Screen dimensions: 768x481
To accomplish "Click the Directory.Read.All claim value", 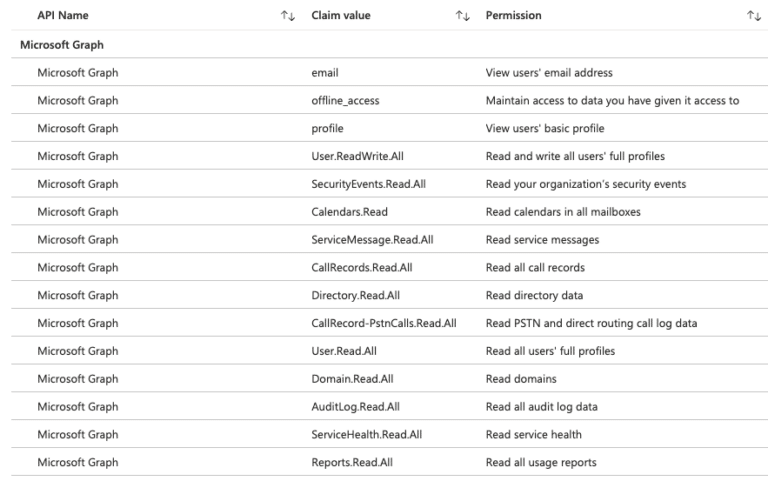I will (x=356, y=295).
